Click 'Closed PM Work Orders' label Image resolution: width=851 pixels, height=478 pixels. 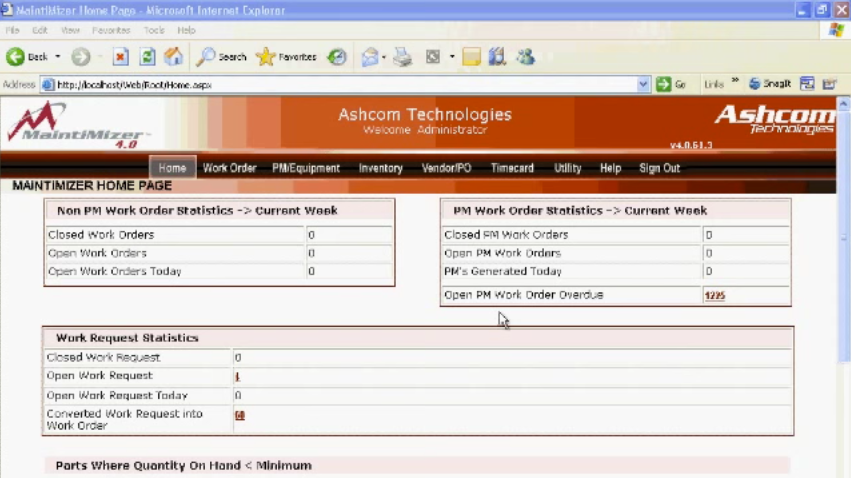(x=506, y=235)
